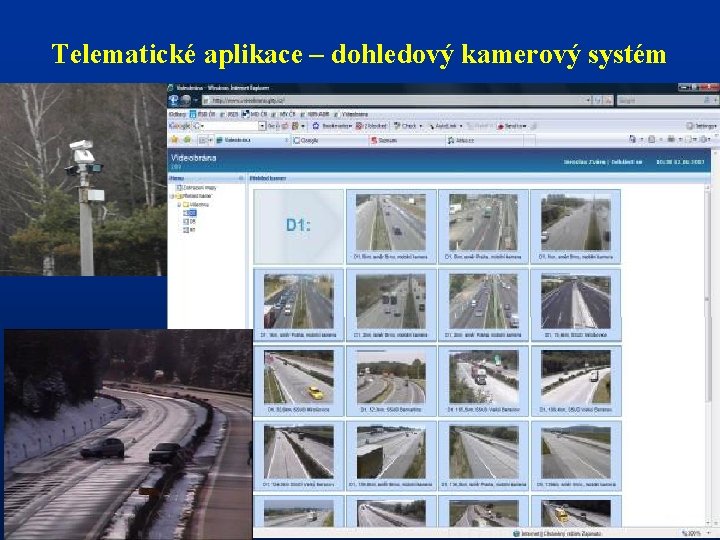Click the browser Back arrow button
Viewport: 720px width, 540px height.
point(174,100)
